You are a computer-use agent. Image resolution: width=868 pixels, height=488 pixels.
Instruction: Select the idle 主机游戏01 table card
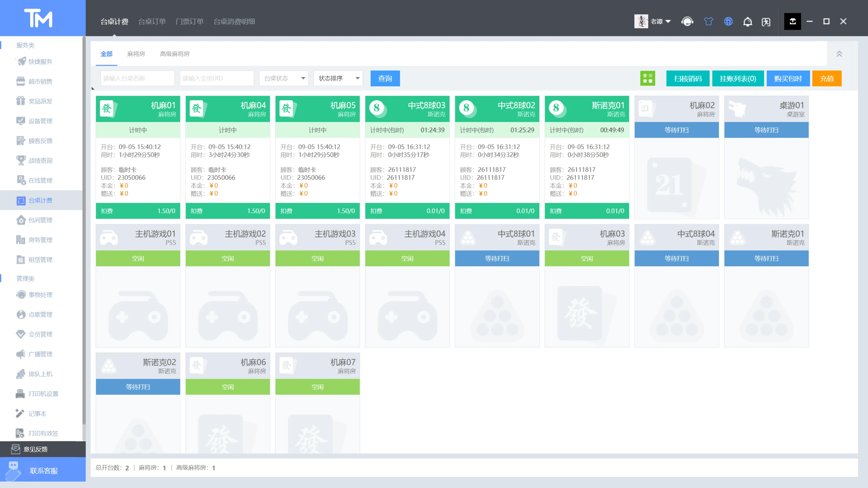pyautogui.click(x=138, y=286)
